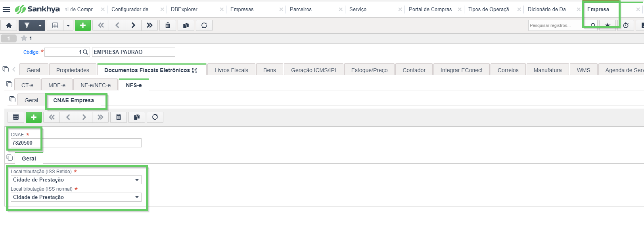644x235 pixels.
Task: Select the CT-e sub-tab
Action: click(x=27, y=85)
